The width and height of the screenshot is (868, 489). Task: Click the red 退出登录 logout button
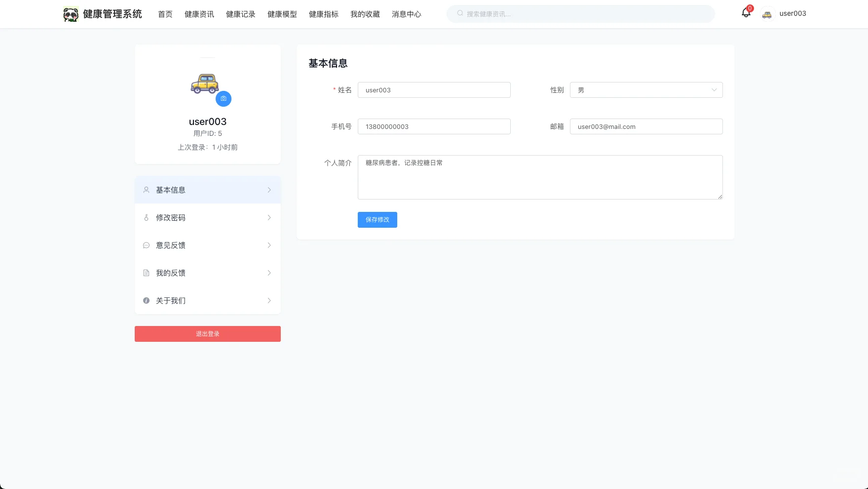207,333
